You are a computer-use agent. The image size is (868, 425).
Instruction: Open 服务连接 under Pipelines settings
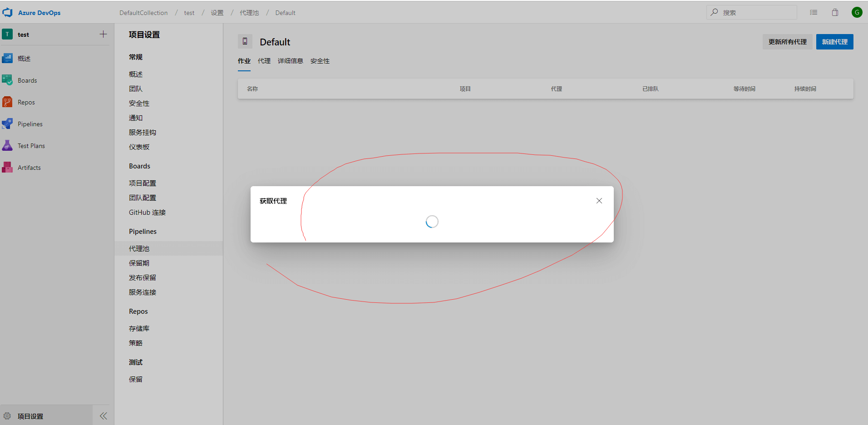tap(143, 292)
